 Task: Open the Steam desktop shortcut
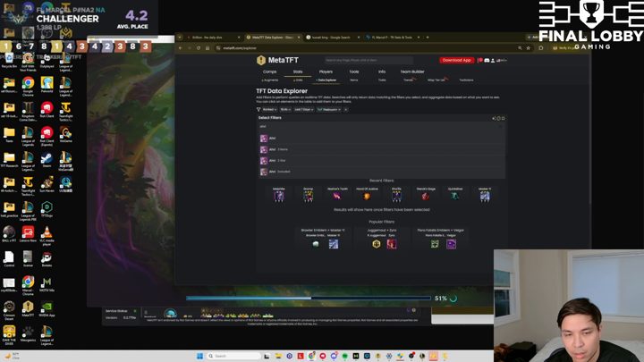pyautogui.click(x=47, y=160)
